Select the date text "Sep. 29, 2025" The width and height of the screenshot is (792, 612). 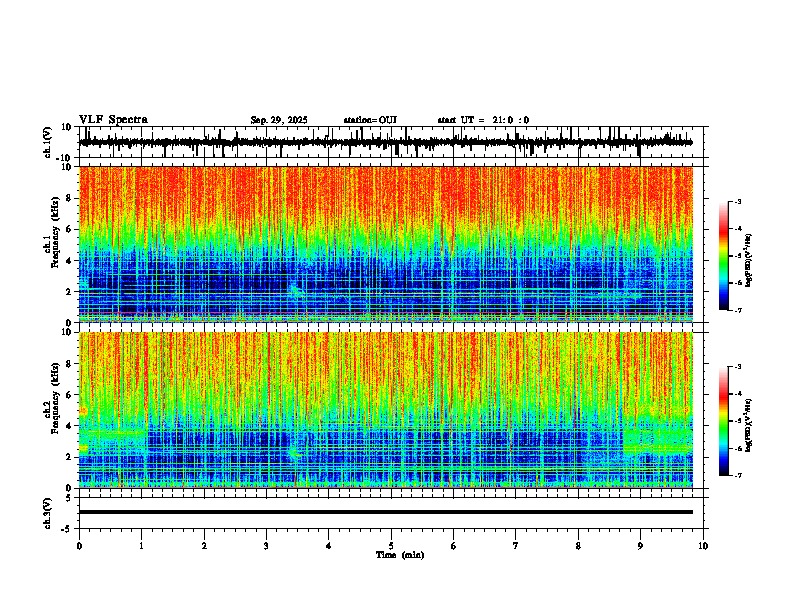click(279, 120)
